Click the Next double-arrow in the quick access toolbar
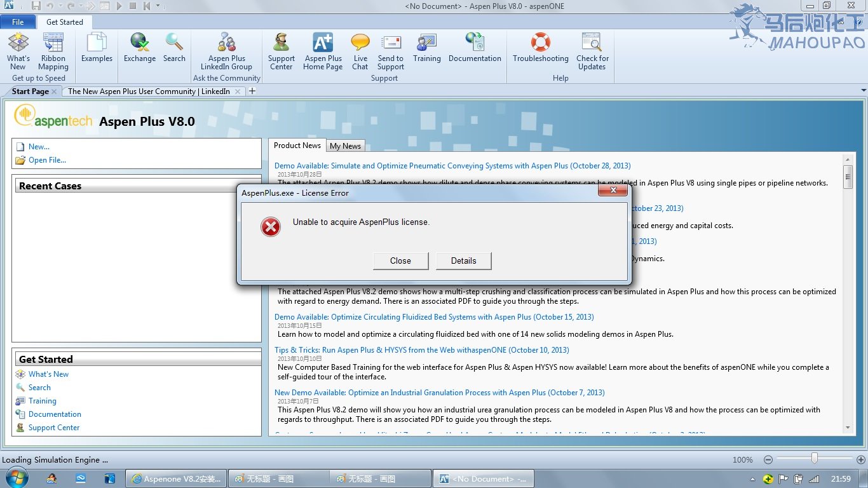Image resolution: width=868 pixels, height=488 pixels. [90, 6]
